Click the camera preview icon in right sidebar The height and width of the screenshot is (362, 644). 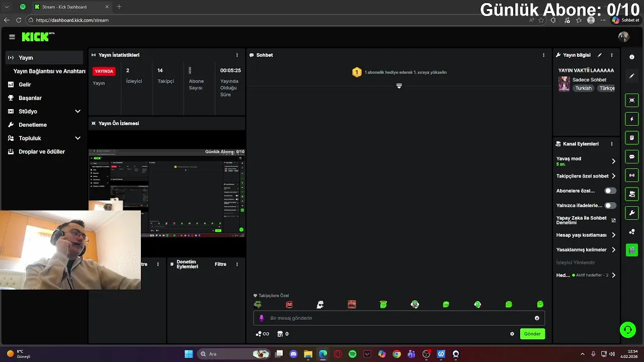tap(632, 194)
